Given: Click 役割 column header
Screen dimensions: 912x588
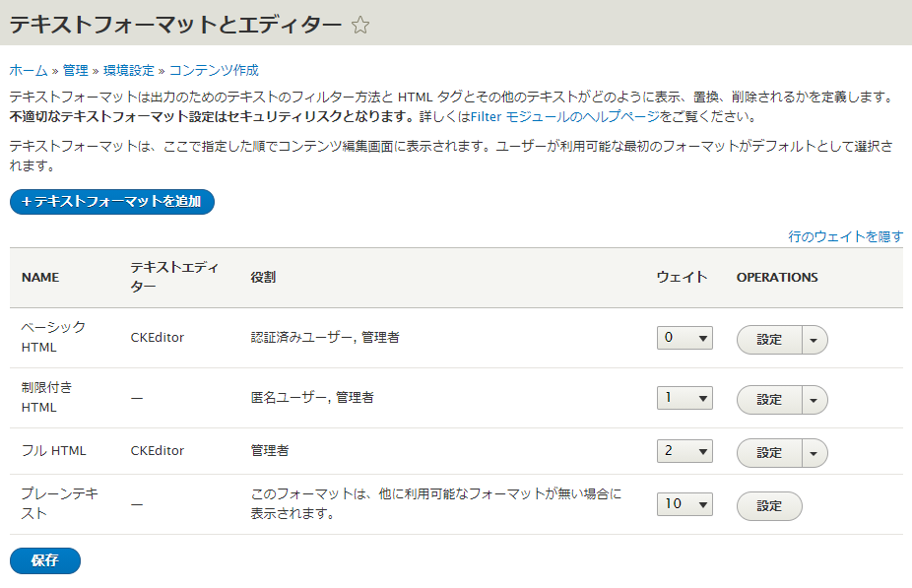Looking at the screenshot, I should tap(263, 278).
